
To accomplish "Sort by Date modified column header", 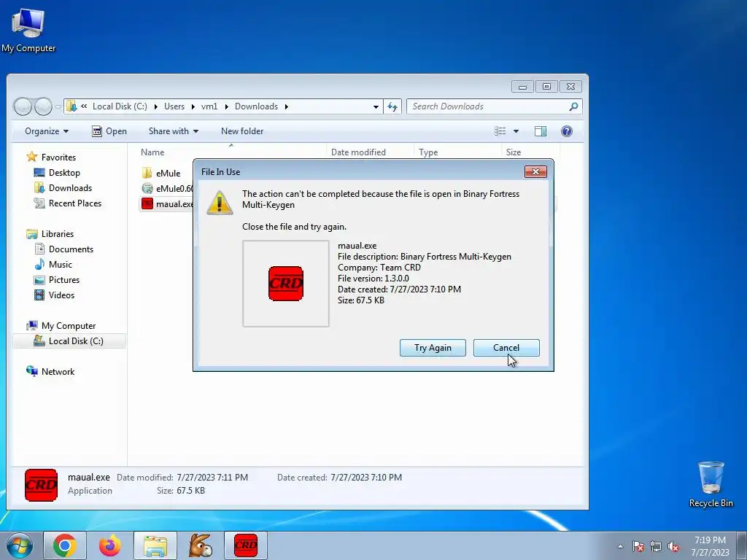I will click(358, 152).
